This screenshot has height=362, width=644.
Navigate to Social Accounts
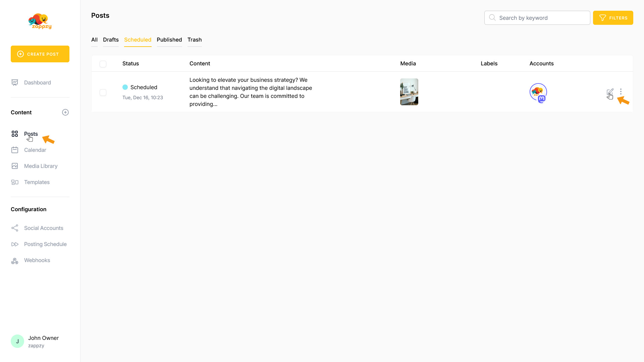click(x=44, y=228)
